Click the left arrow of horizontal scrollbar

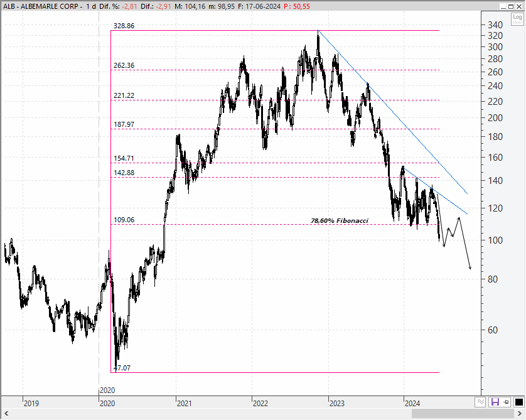pyautogui.click(x=6, y=413)
